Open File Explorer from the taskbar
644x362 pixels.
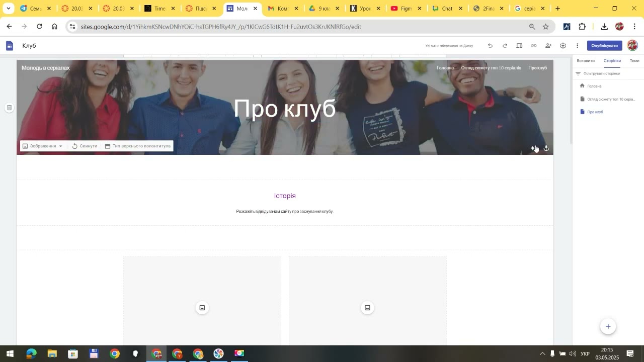tap(52, 353)
